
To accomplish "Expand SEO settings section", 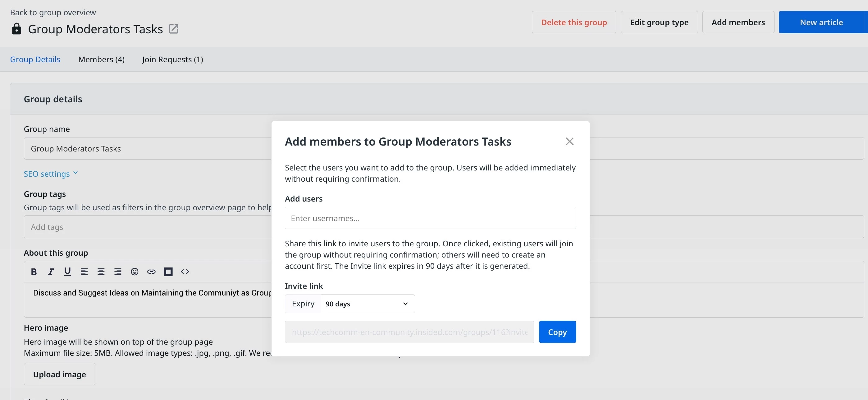I will pos(51,174).
